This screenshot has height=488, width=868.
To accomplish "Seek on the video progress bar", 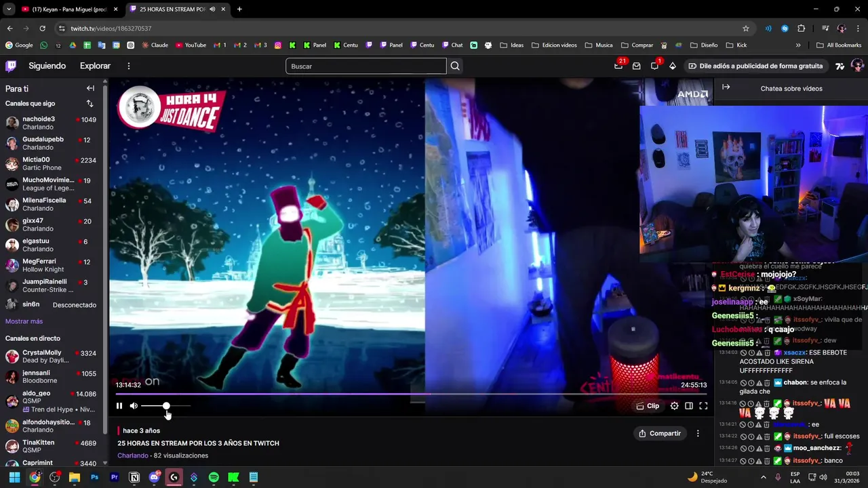I will pyautogui.click(x=411, y=394).
